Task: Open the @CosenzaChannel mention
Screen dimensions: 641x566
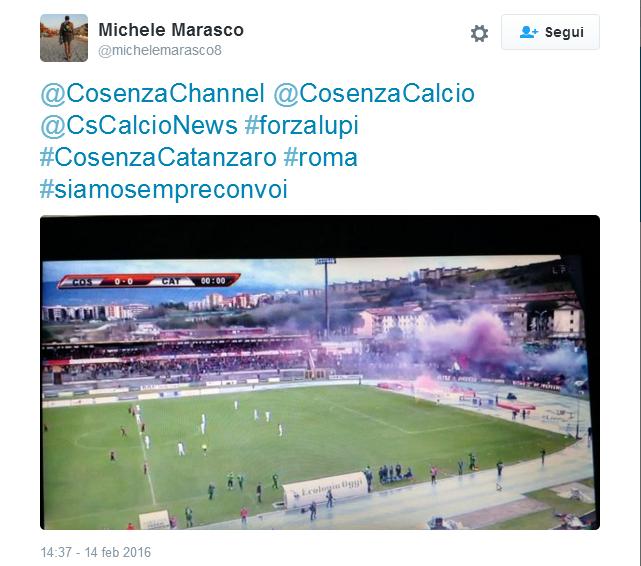Action: [x=152, y=94]
